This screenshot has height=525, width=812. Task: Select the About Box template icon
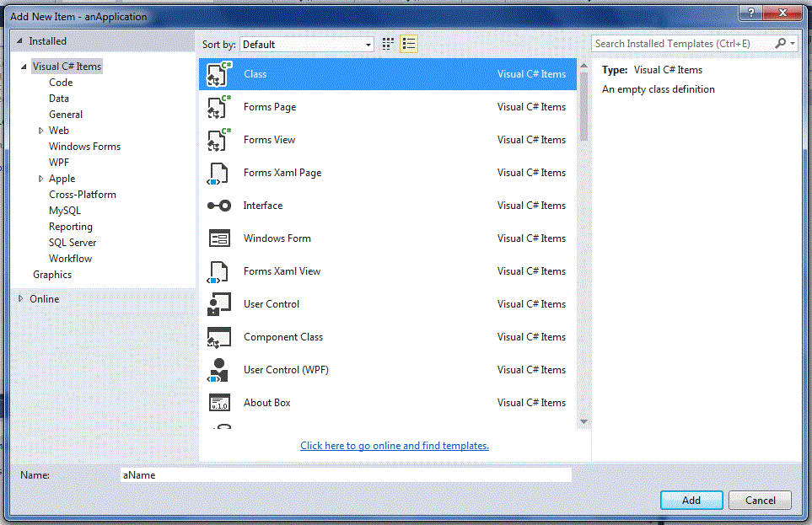tap(219, 403)
